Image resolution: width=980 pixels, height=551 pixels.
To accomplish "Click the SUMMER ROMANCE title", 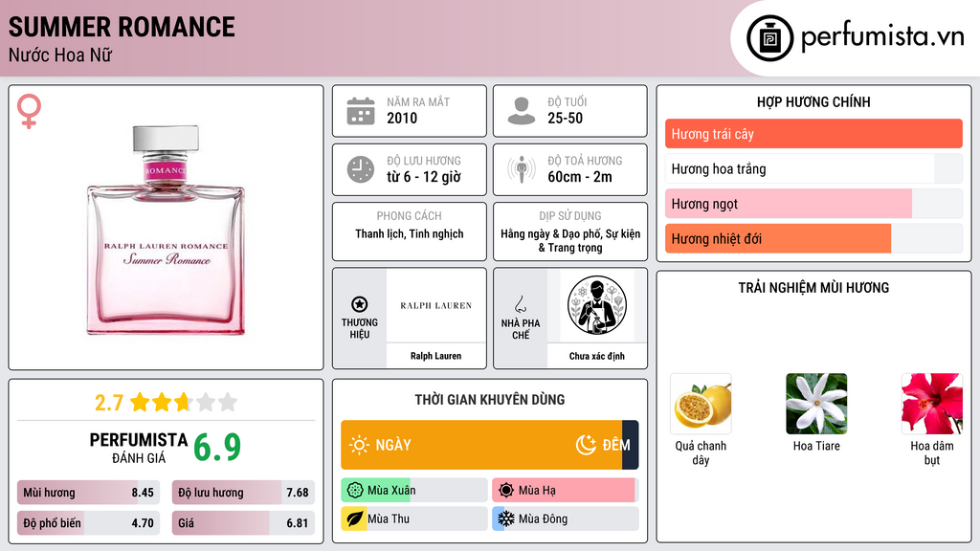I will 122,27.
